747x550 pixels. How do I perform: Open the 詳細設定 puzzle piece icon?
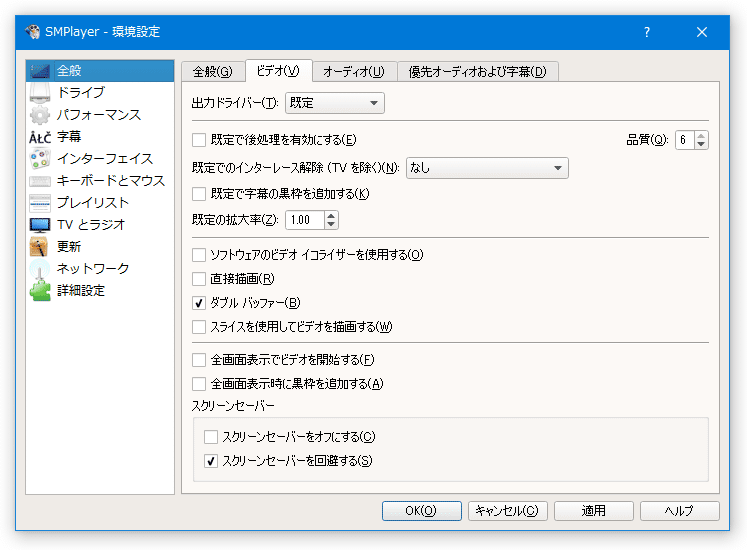(x=40, y=291)
